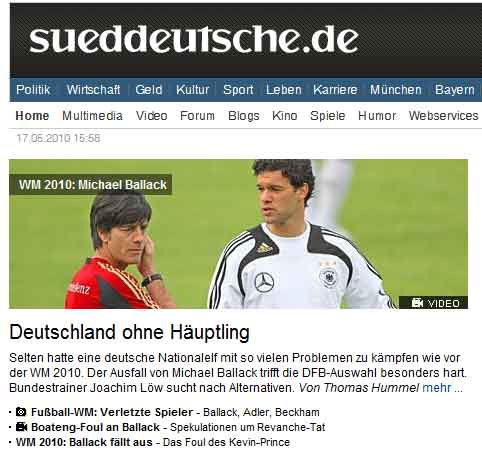This screenshot has height=457, width=482.
Task: Click the 'WM 2010: Michael Ballack' image label
Action: click(x=91, y=185)
